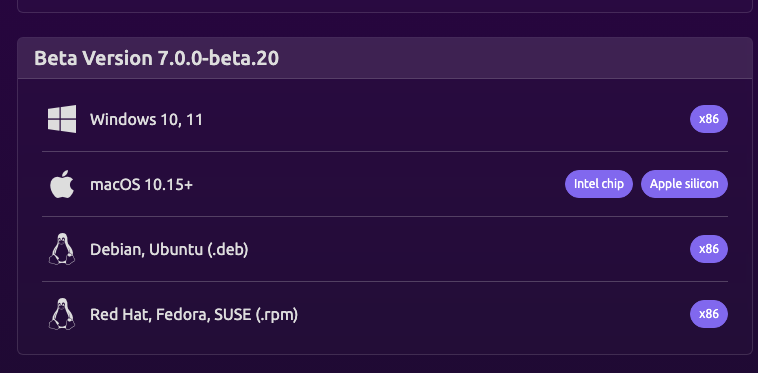758x373 pixels.
Task: Click the bottom edge of card above Beta section
Action: pos(385,12)
